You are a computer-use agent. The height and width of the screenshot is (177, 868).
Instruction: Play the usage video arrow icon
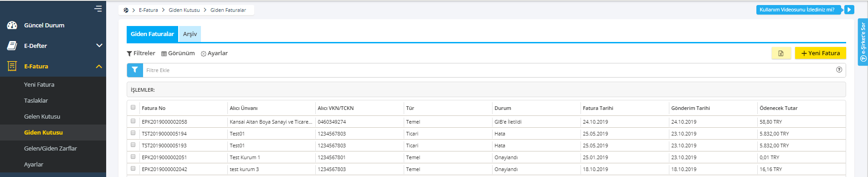pyautogui.click(x=849, y=10)
